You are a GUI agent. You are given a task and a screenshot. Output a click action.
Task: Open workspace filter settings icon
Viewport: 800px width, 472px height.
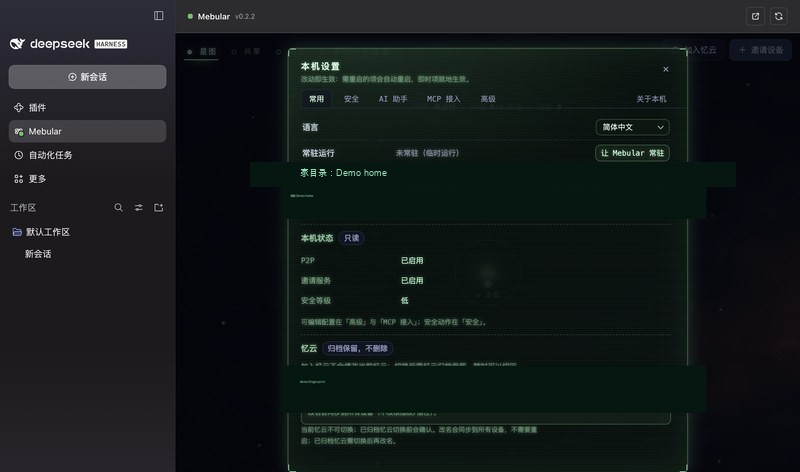coord(139,208)
